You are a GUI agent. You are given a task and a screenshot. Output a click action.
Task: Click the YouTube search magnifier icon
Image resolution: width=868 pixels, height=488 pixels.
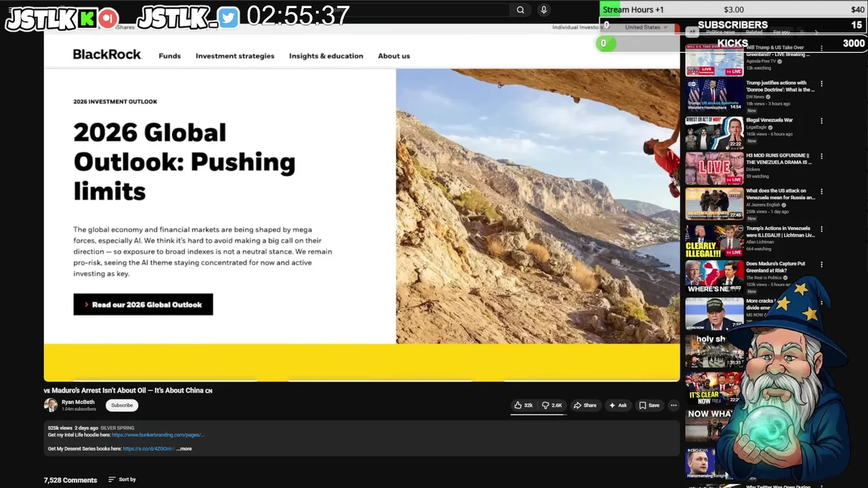[x=520, y=9]
